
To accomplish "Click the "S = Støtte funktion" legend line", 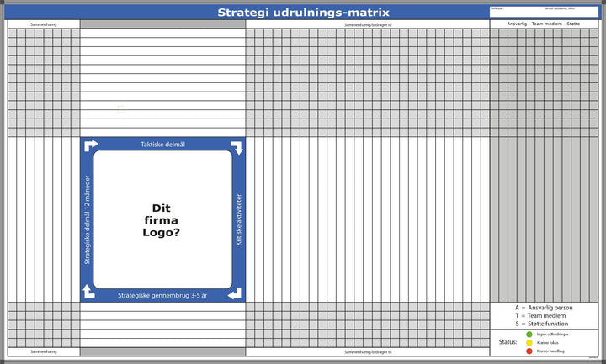I will pyautogui.click(x=542, y=324).
